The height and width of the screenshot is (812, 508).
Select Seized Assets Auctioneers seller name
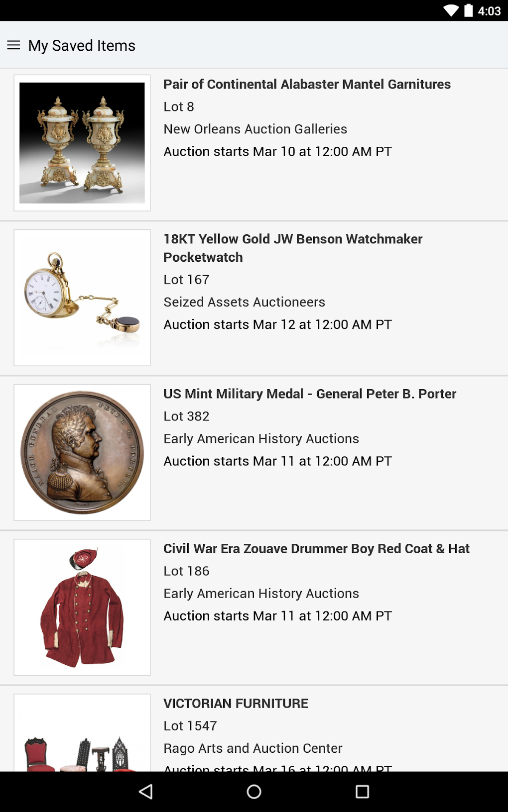coord(244,302)
